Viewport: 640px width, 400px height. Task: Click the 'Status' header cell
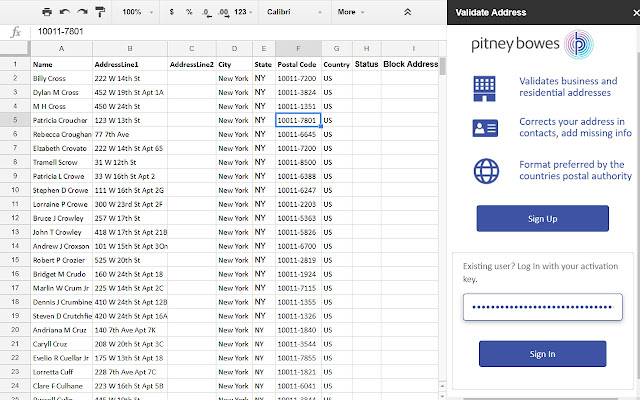tap(367, 64)
